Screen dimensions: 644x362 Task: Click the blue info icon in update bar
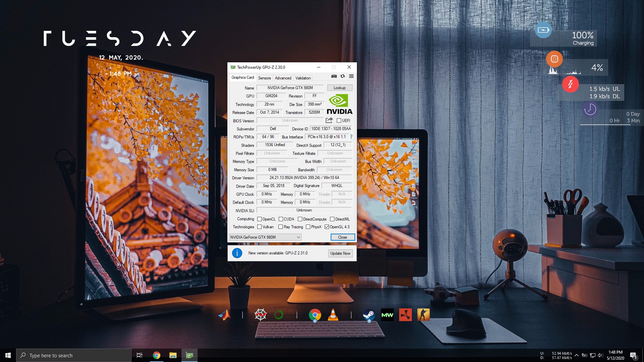[237, 253]
